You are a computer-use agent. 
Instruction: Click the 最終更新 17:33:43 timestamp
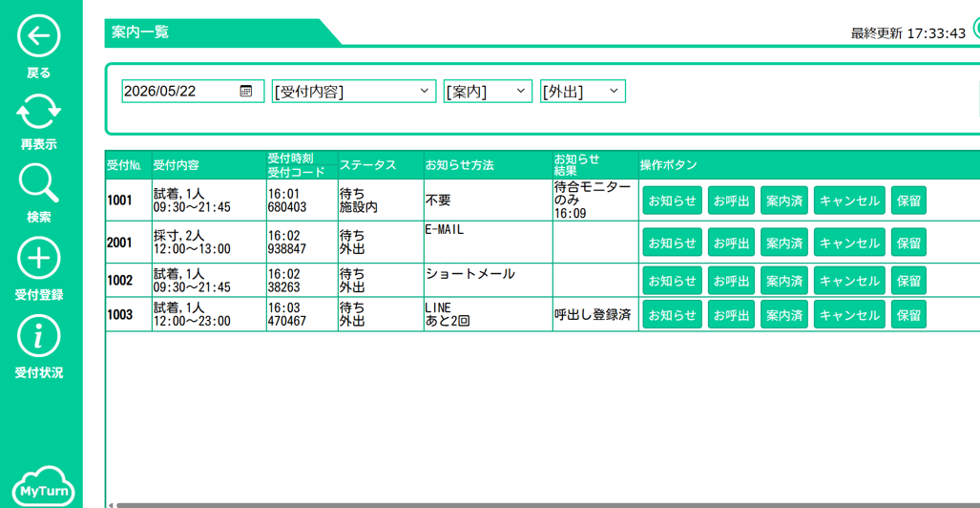[908, 33]
